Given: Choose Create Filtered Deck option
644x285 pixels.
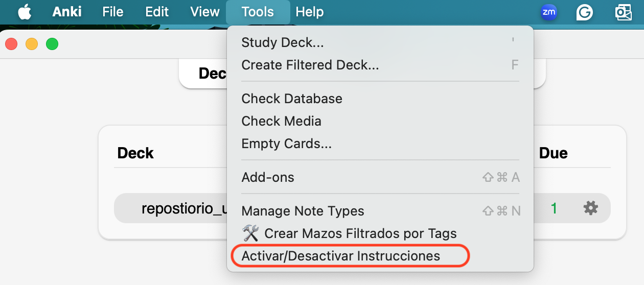Looking at the screenshot, I should point(310,65).
